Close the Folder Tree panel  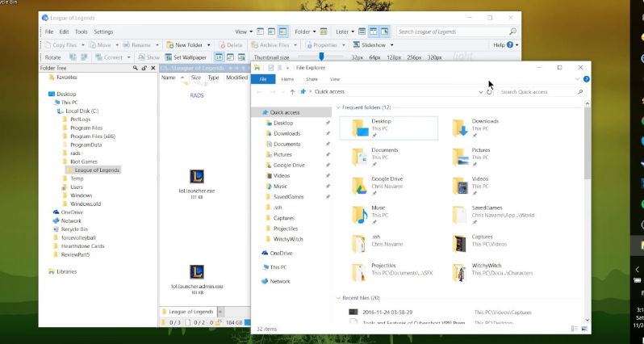pos(153,68)
